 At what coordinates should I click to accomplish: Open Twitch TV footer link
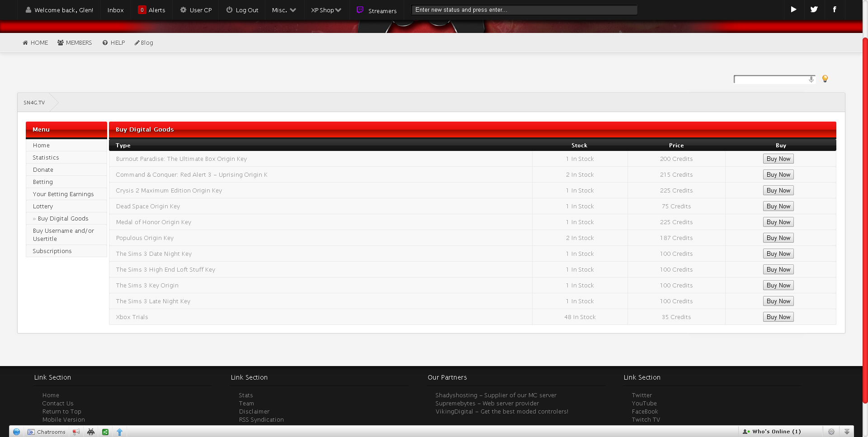(646, 420)
